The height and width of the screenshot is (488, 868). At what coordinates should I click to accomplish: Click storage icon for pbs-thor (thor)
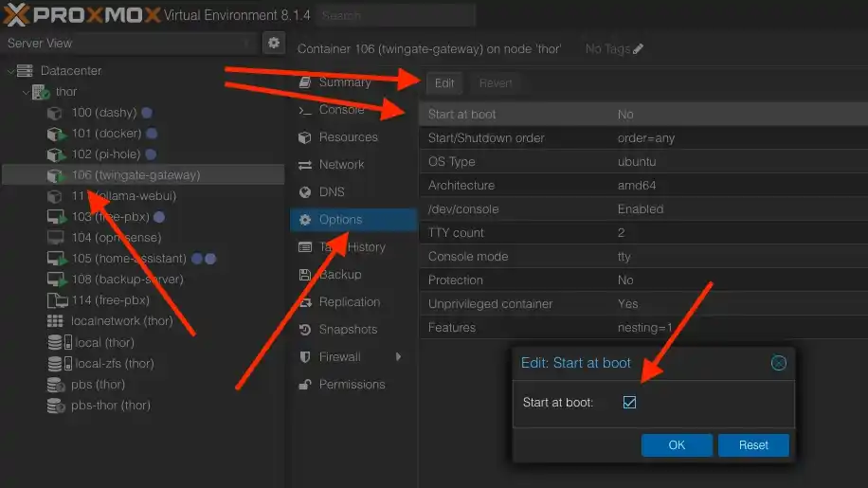pos(56,406)
